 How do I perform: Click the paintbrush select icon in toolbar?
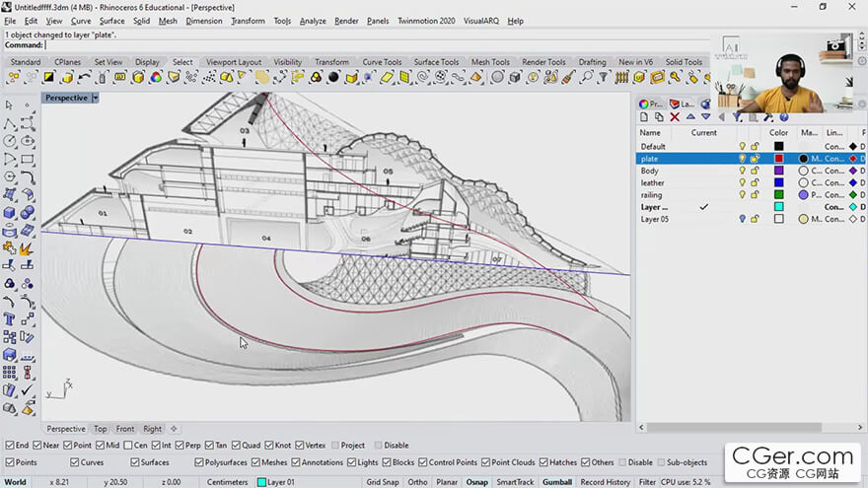click(x=568, y=78)
